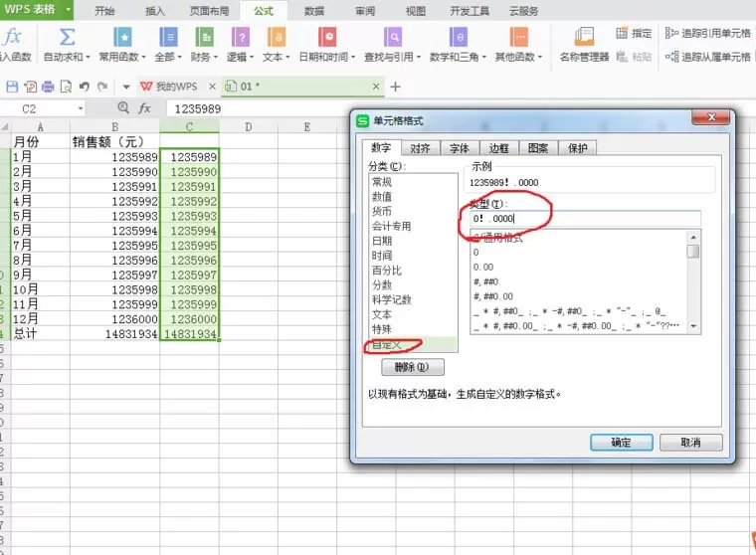Switch to 字体 tab in dialog
Viewport: 756px width, 555px height.
point(460,148)
